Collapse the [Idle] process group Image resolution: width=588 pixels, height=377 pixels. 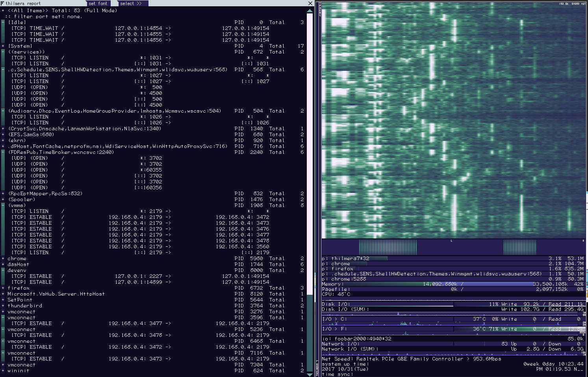click(x=3, y=22)
